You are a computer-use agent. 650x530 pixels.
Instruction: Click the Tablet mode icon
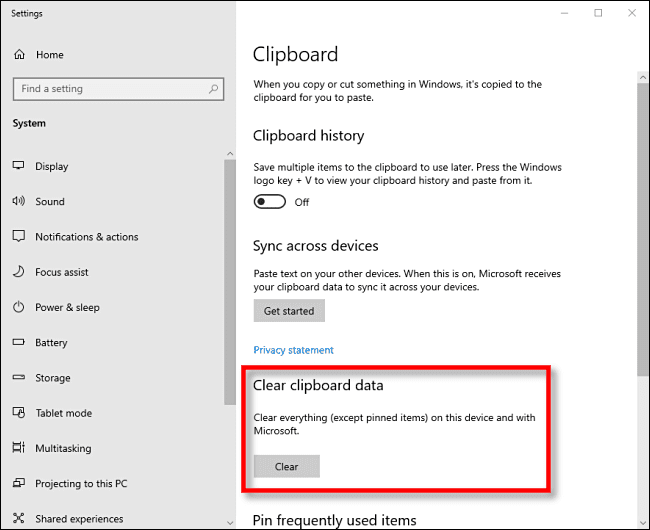click(18, 413)
